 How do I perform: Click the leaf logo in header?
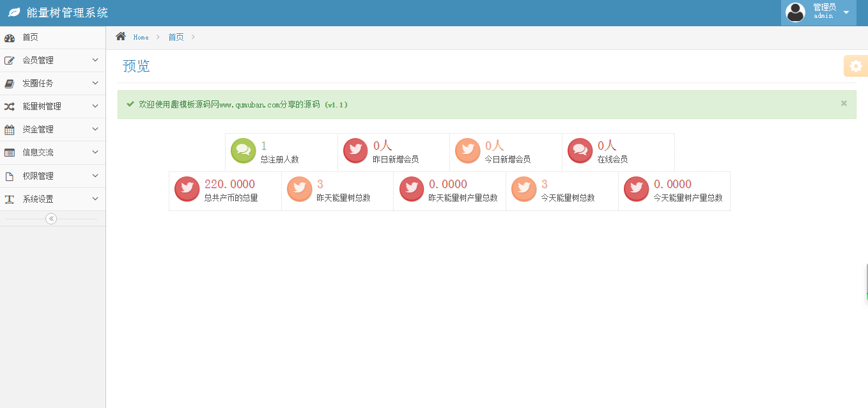point(14,13)
